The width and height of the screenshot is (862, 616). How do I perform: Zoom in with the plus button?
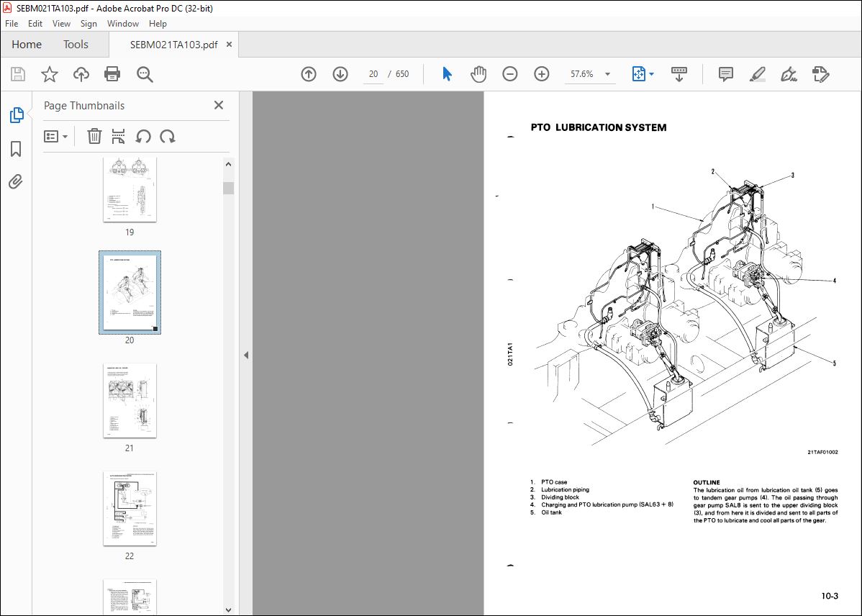(x=542, y=74)
